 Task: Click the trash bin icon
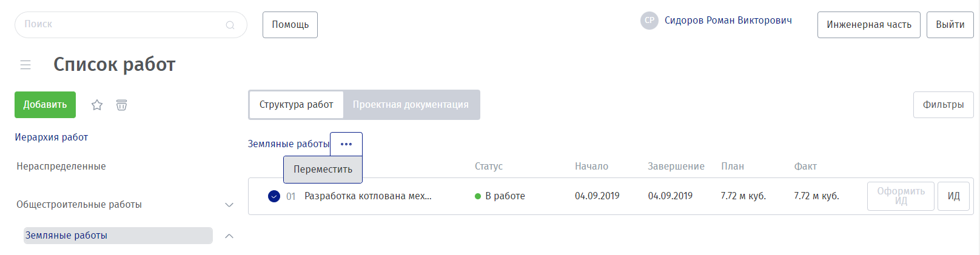[122, 105]
